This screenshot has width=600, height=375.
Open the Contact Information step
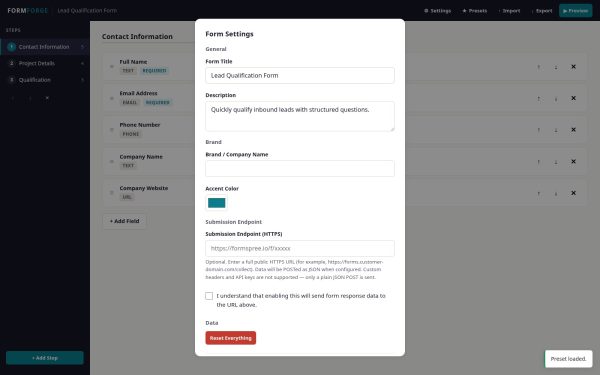[45, 47]
